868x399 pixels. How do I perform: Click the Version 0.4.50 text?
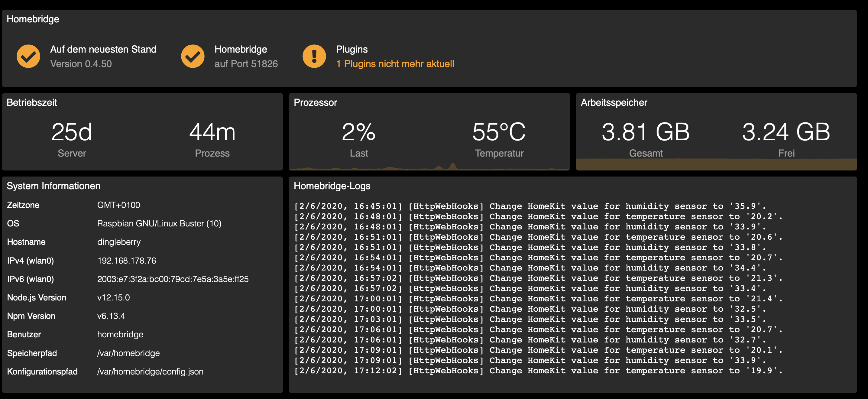click(81, 64)
